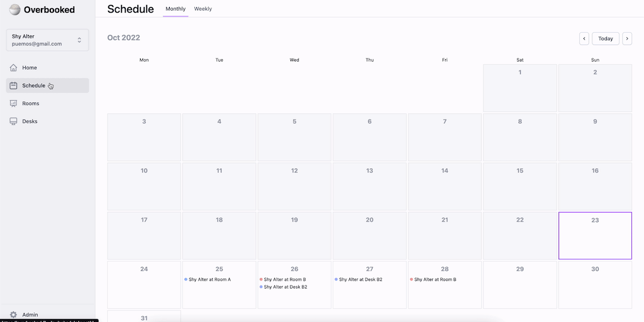Screen dimensions: 644x322
Task: Click the Desks monitor icon
Action: [x=14, y=121]
